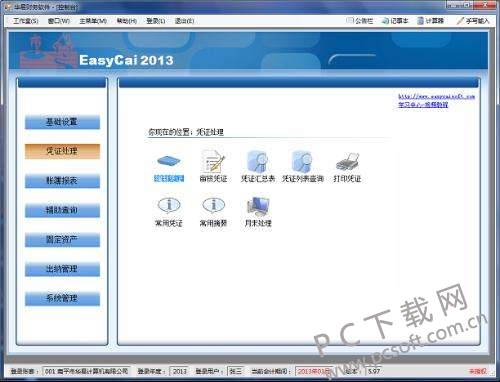Click the version 5.97 field
Image resolution: width=500 pixels, height=382 pixels.
coord(374,371)
